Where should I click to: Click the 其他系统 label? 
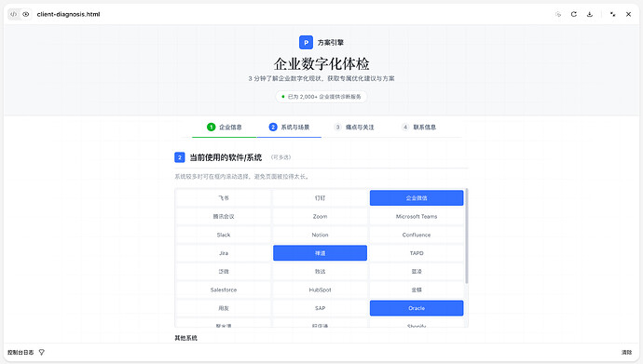pyautogui.click(x=185, y=338)
